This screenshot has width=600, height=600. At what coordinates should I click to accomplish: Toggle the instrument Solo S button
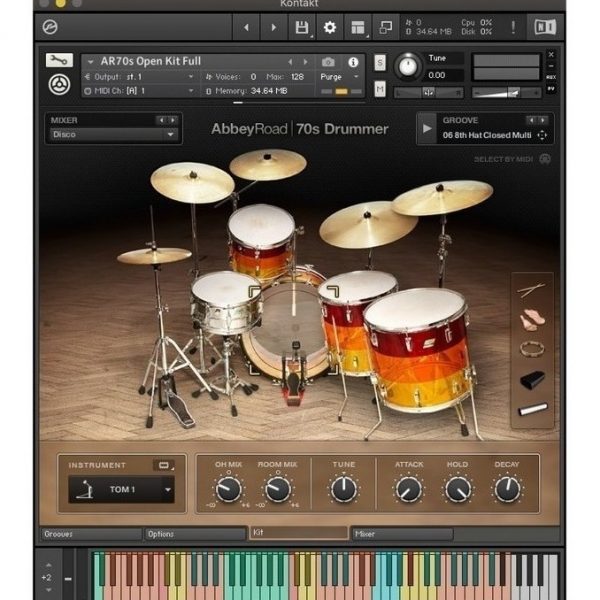tap(380, 62)
